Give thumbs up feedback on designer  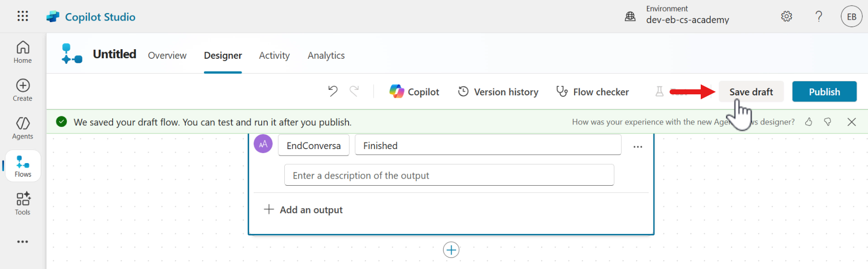pyautogui.click(x=809, y=122)
